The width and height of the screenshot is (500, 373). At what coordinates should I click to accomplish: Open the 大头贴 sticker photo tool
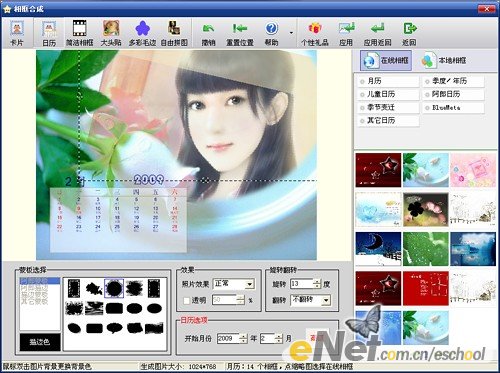[x=111, y=33]
